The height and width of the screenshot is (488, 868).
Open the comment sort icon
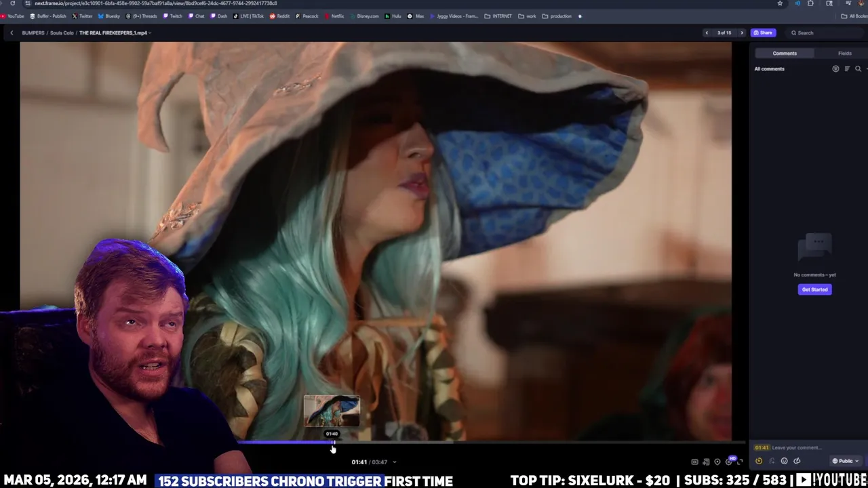pyautogui.click(x=847, y=68)
